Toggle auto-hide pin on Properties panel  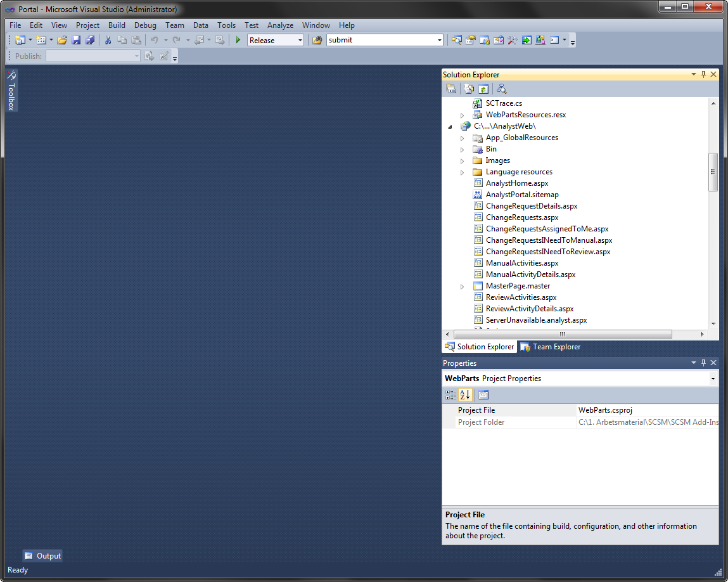pyautogui.click(x=703, y=363)
